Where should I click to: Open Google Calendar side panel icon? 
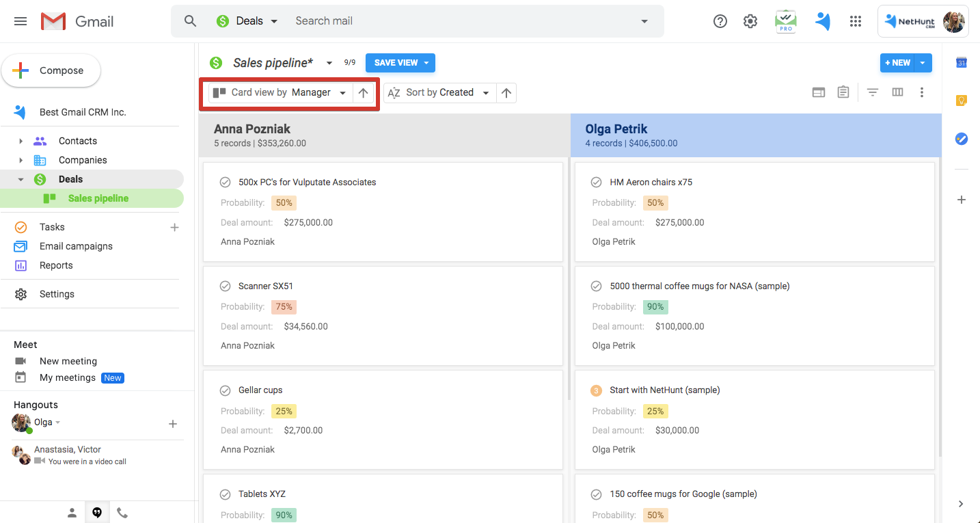(x=962, y=63)
